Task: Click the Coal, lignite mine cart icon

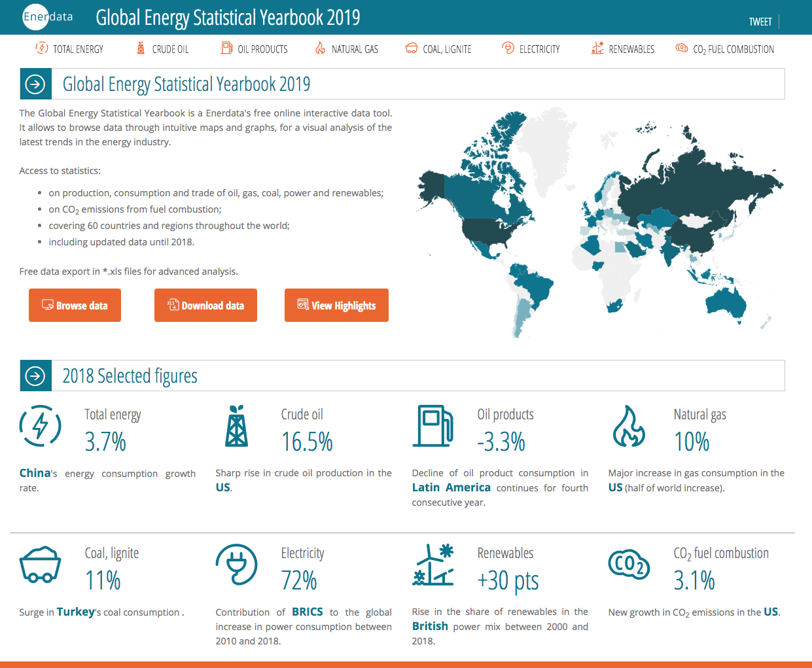Action: (x=41, y=565)
